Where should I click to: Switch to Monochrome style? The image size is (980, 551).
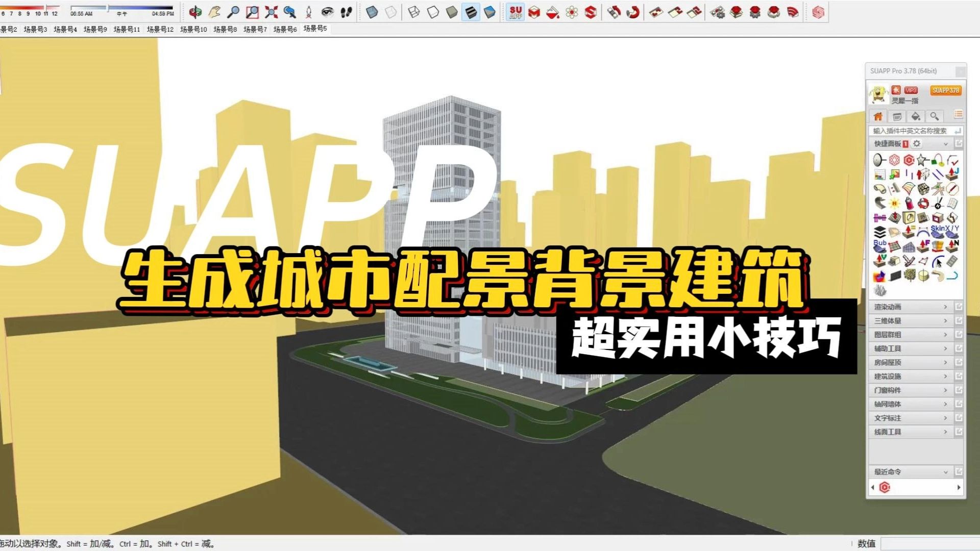tap(489, 12)
